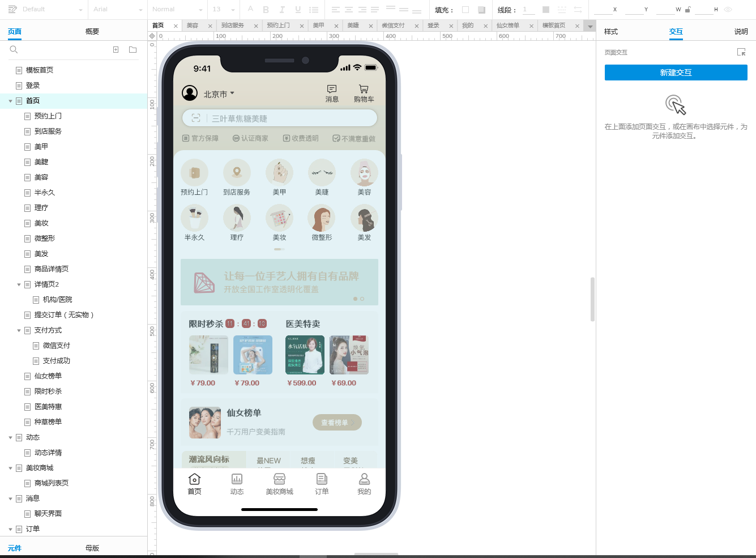
Task: Click the 美甲 category icon
Action: (x=279, y=172)
